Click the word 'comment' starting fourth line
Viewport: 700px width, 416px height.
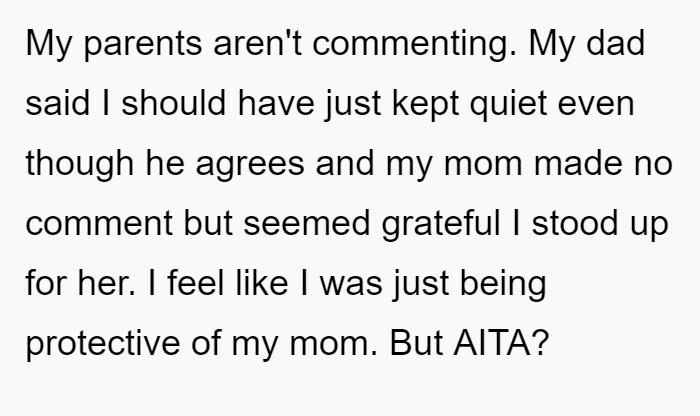(x=99, y=224)
